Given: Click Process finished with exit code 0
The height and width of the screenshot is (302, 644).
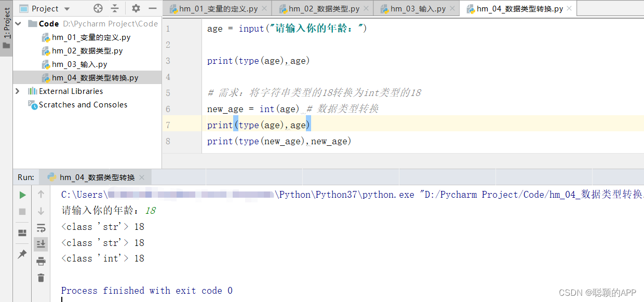Looking at the screenshot, I should [147, 291].
